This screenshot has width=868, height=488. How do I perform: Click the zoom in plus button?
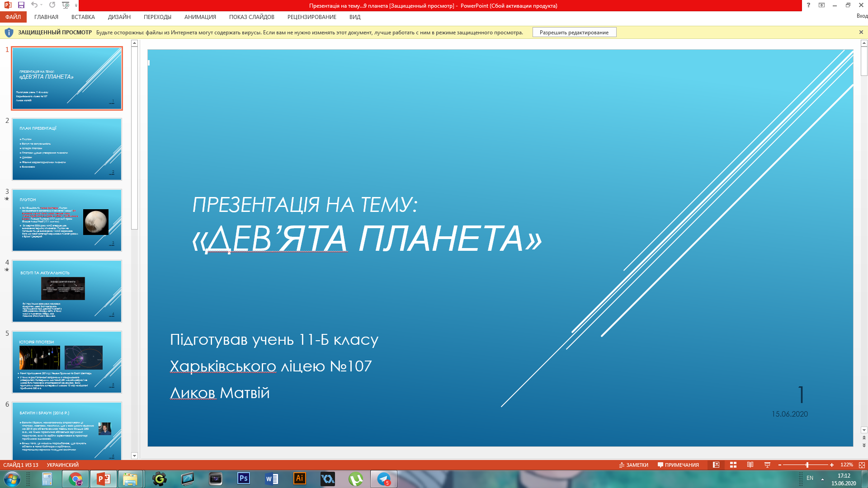[832, 465]
